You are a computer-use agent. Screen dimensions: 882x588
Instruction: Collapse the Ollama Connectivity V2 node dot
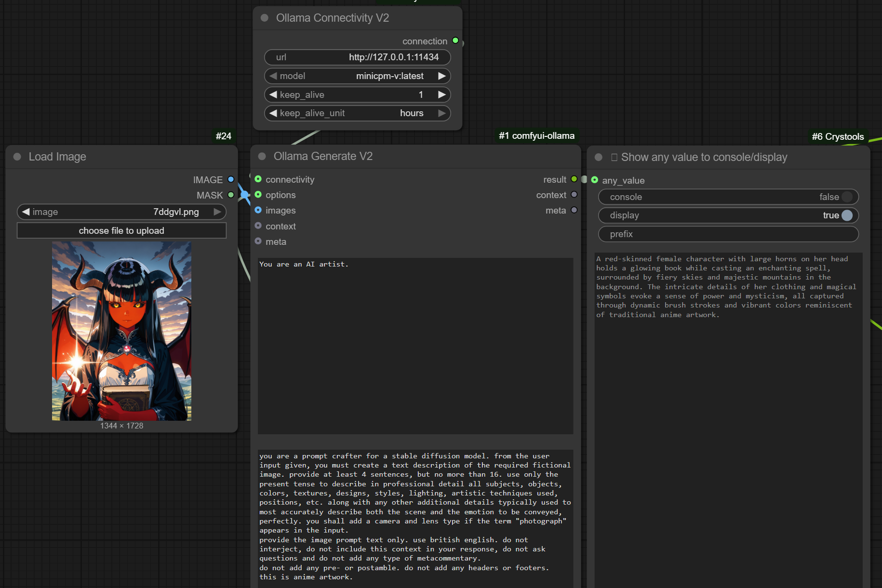click(264, 18)
